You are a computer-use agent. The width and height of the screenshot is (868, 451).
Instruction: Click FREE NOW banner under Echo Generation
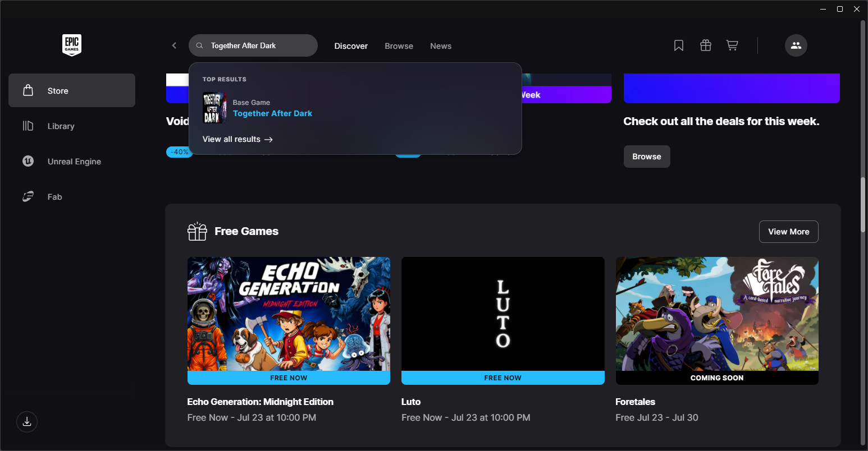click(x=289, y=378)
